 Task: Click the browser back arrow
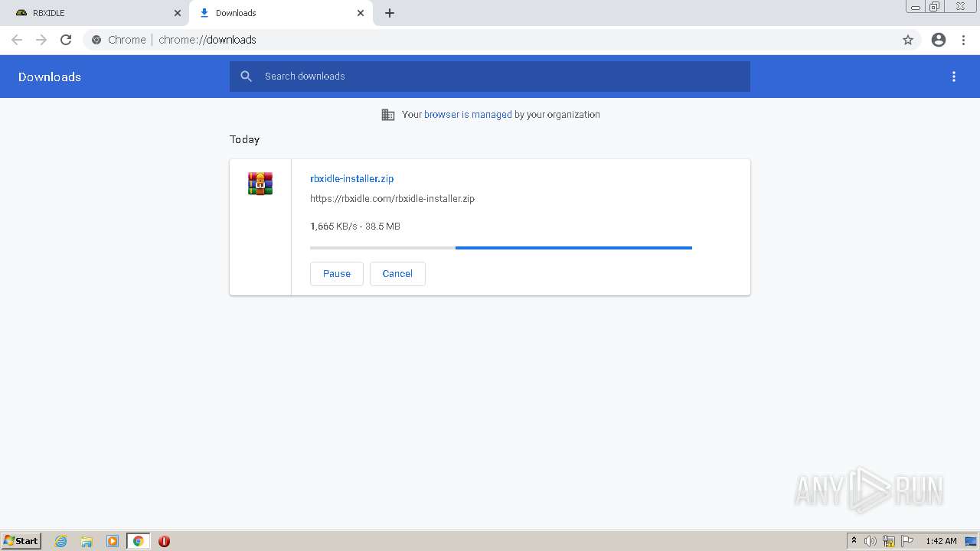pos(17,40)
